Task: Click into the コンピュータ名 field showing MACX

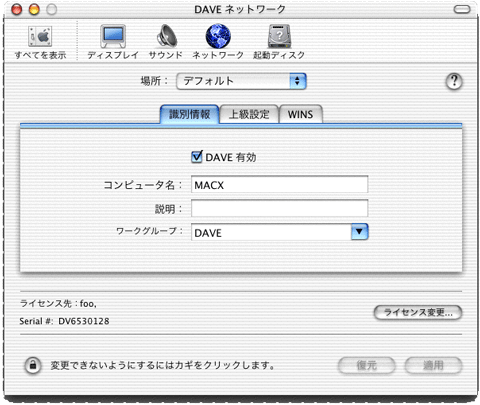Action: [x=279, y=184]
